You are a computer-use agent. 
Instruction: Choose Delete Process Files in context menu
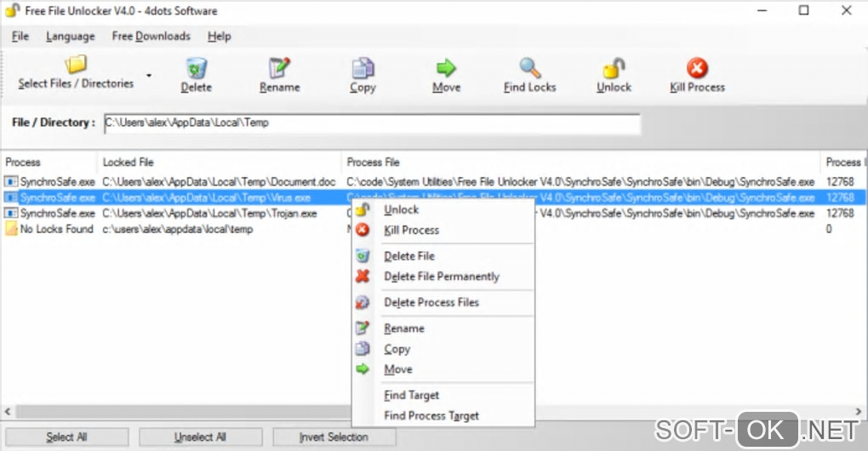tap(443, 303)
